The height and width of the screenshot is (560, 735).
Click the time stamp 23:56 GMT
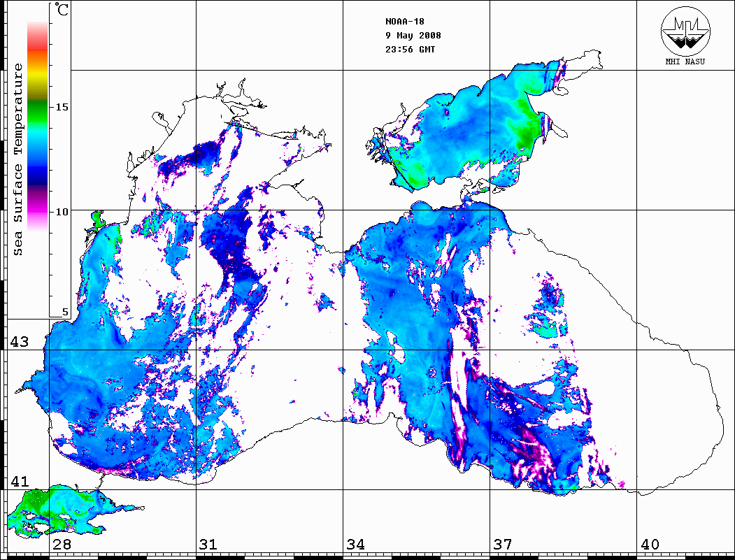click(410, 49)
